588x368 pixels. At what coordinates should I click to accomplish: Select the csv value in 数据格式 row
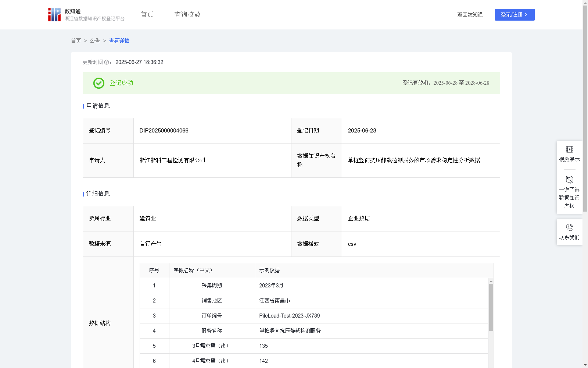(352, 244)
